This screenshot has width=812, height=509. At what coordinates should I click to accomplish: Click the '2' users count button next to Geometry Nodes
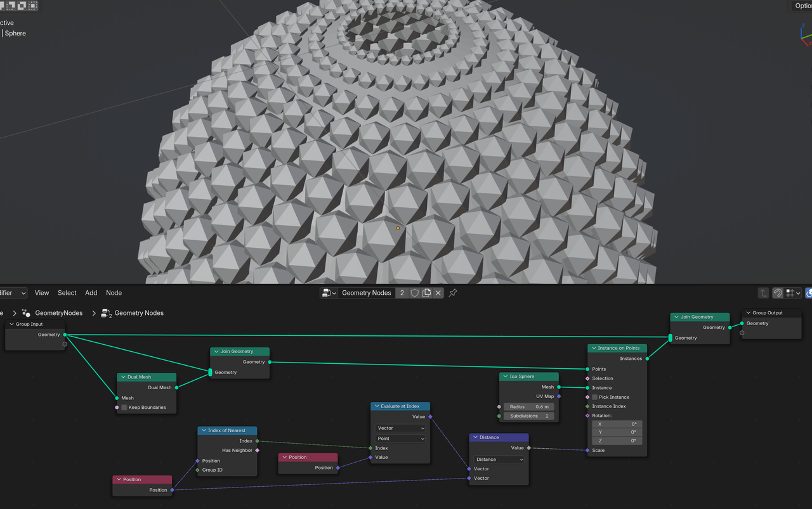pyautogui.click(x=402, y=293)
